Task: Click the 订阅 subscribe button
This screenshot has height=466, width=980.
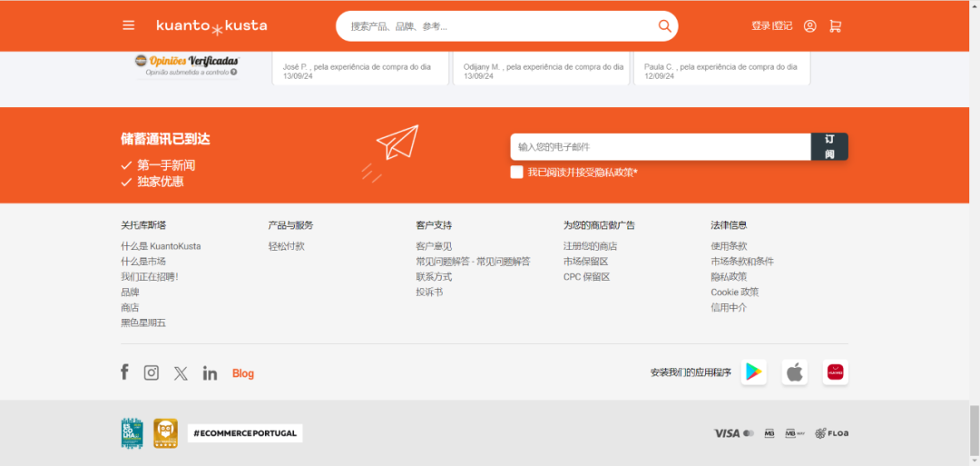Action: 829,147
